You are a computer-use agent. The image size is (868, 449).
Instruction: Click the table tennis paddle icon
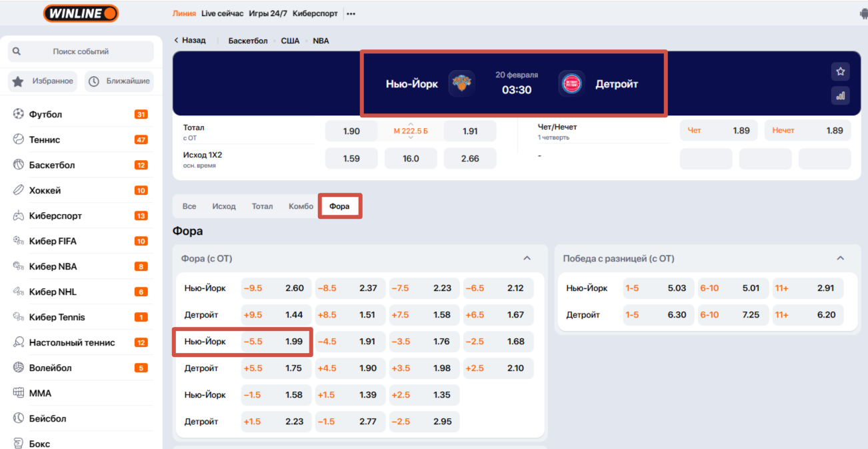click(19, 342)
